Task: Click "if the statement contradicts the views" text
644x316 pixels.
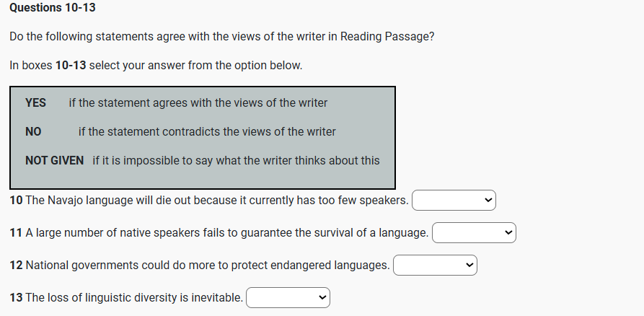Action: coord(207,131)
